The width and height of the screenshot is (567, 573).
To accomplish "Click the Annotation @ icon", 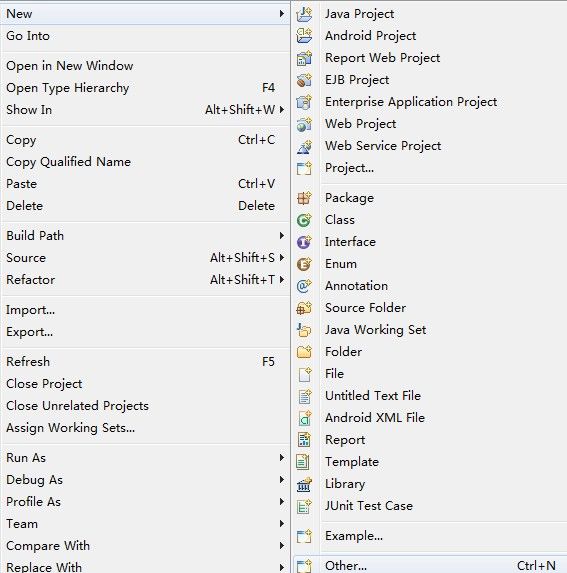I will (304, 286).
